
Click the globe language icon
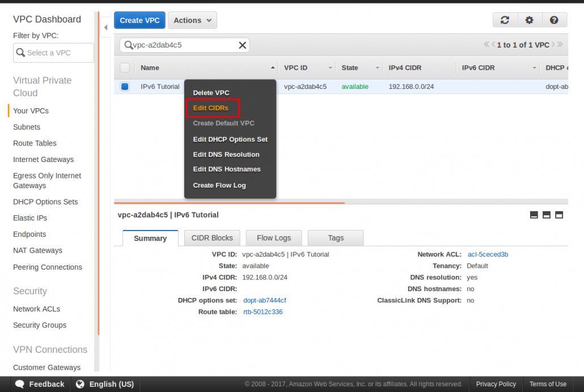coord(80,384)
